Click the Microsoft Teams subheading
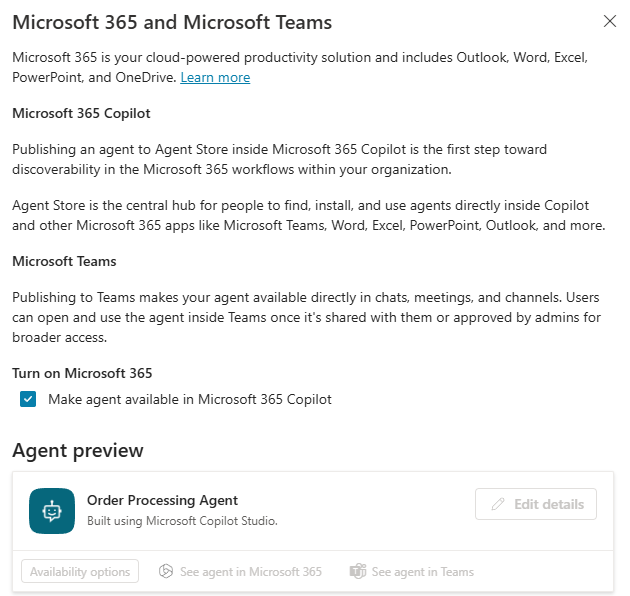This screenshot has width=630, height=596. coord(64,261)
